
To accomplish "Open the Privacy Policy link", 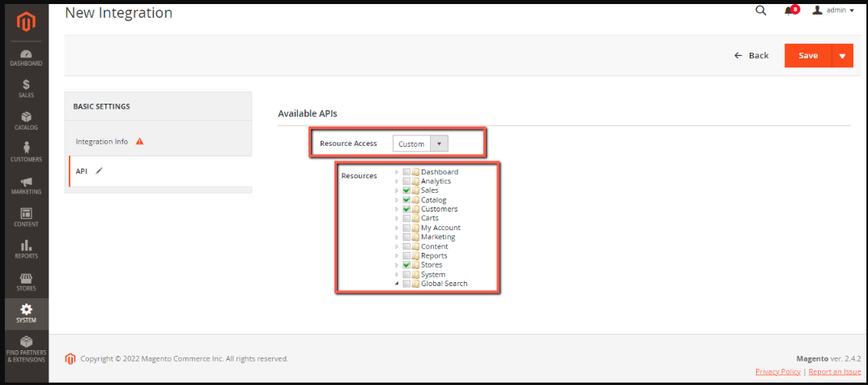I will pos(778,371).
